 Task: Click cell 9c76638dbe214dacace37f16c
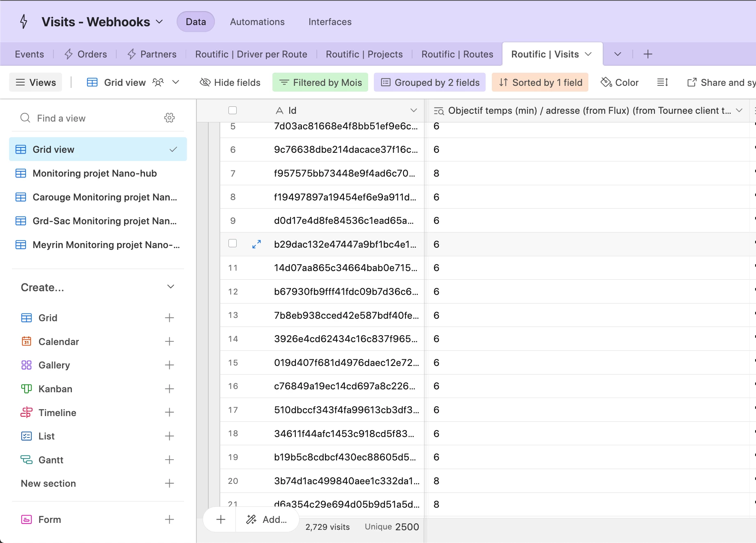click(x=346, y=150)
